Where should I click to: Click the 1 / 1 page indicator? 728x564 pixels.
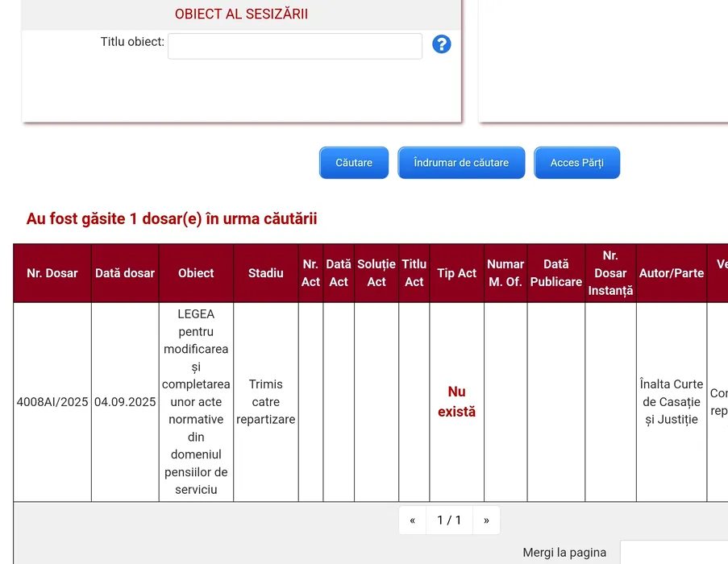449,520
